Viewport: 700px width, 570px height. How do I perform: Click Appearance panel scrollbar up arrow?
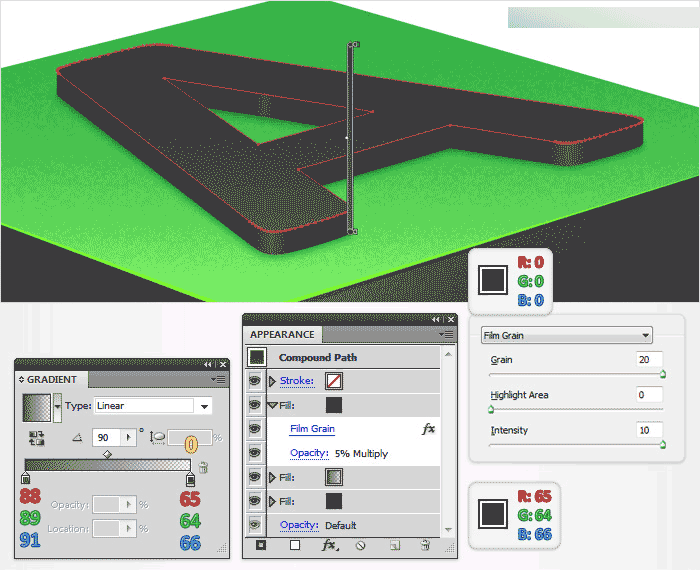click(x=448, y=354)
